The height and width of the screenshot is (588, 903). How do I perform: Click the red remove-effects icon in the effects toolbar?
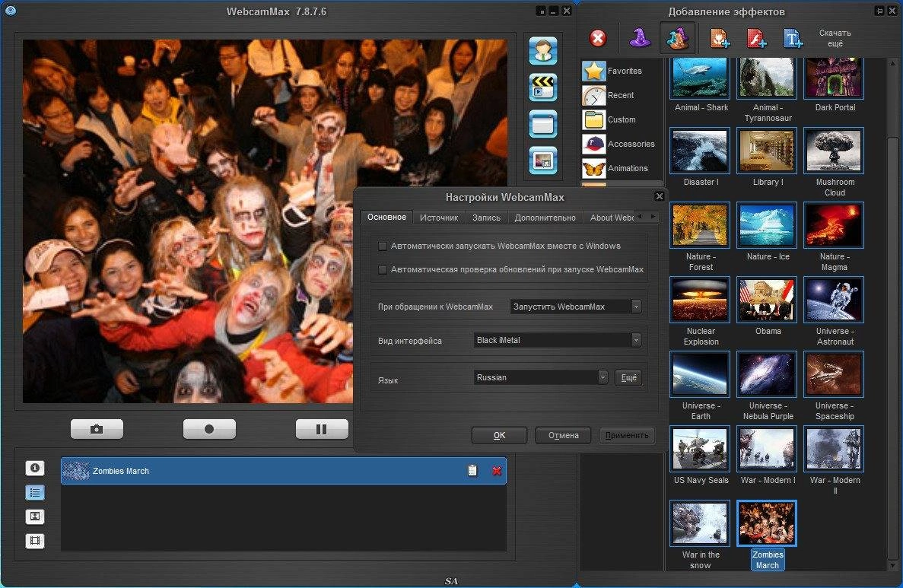pos(599,39)
